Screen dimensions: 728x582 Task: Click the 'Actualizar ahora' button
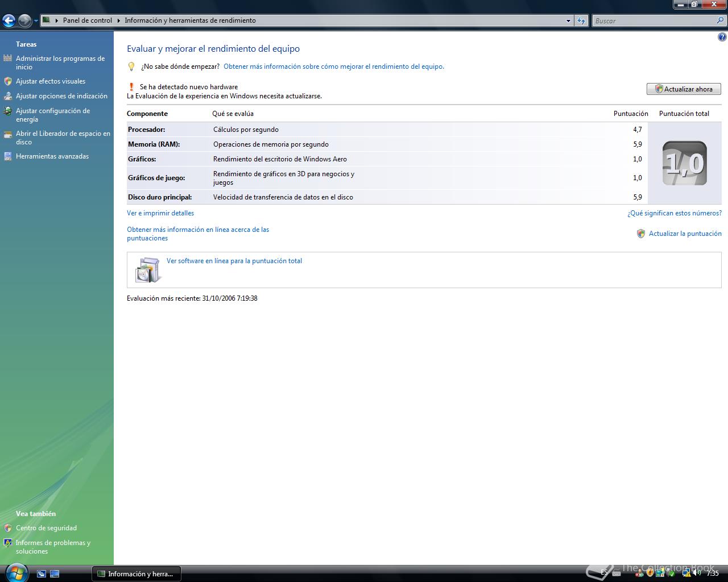click(684, 89)
